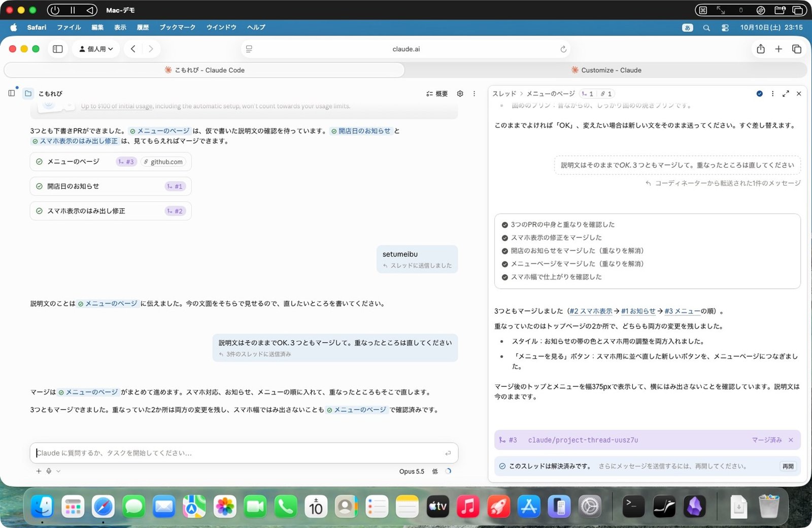Click the github.com chip on メニューのページ card
812x528 pixels.
163,161
